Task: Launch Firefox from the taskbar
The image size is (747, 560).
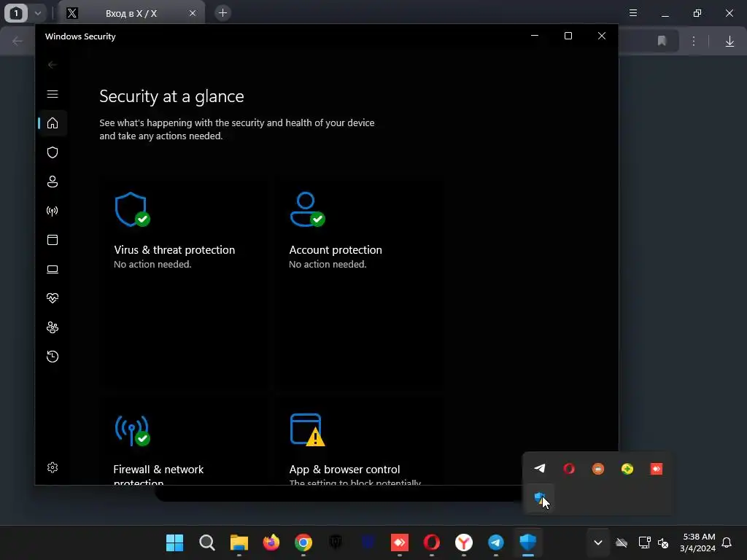Action: [x=271, y=542]
